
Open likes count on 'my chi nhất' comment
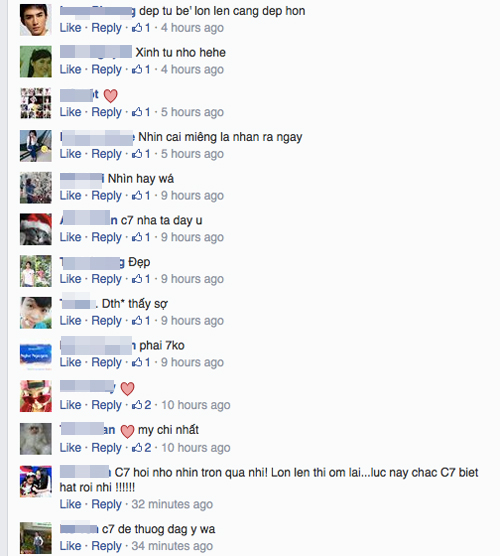tap(141, 447)
